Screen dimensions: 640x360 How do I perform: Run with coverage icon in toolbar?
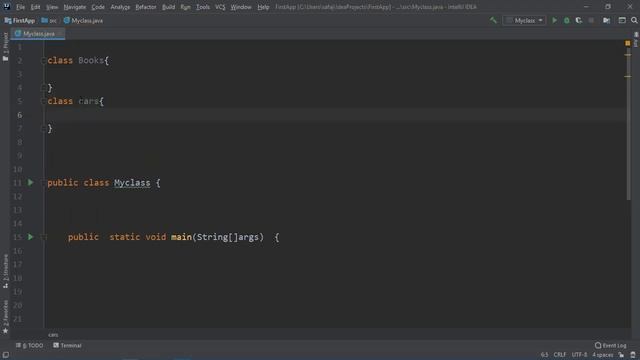point(579,20)
